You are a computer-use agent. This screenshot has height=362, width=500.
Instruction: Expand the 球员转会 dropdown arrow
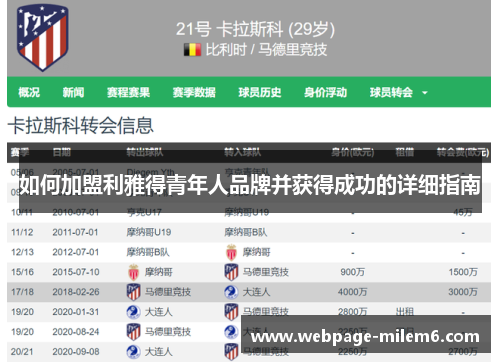[x=425, y=93]
